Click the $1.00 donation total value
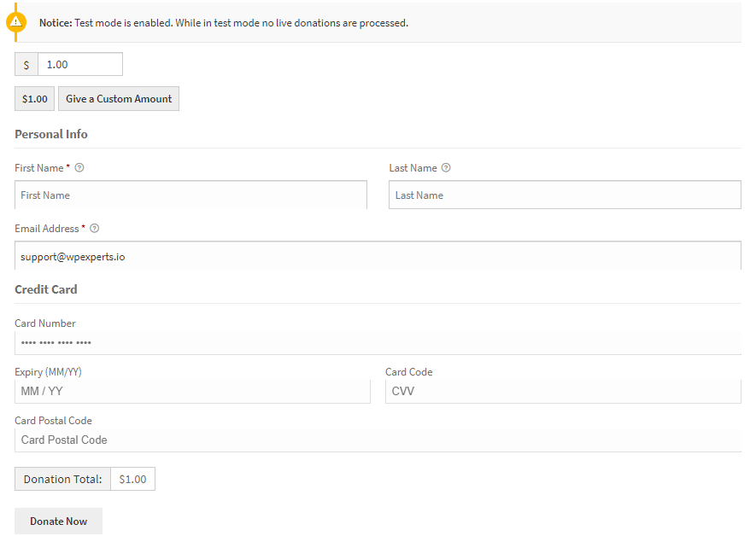The width and height of the screenshot is (756, 536). [132, 479]
